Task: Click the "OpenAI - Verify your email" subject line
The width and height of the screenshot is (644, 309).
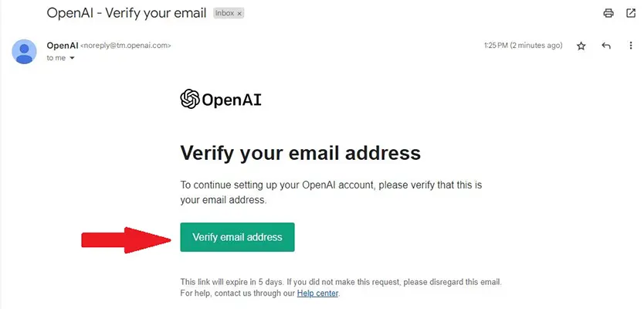Action: click(x=127, y=12)
